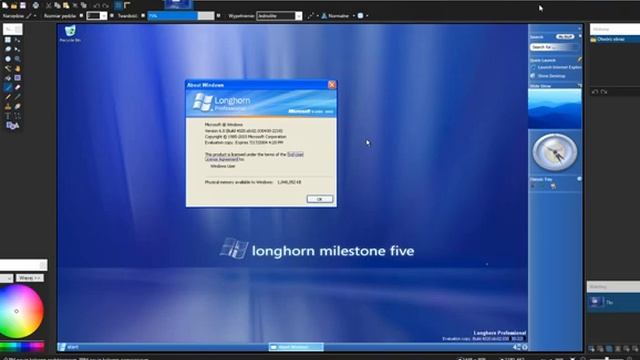640x360 pixels.
Task: Click the OK button in the About Windows image
Action: coord(320,199)
